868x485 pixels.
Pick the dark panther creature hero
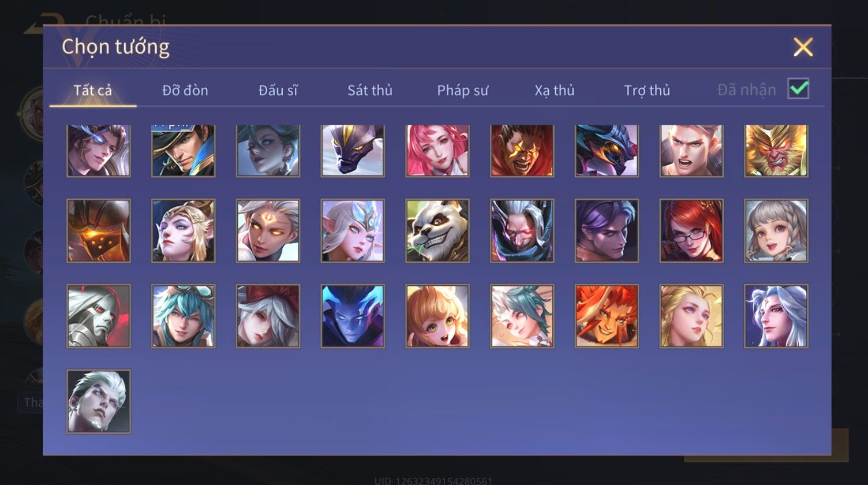pyautogui.click(x=353, y=151)
